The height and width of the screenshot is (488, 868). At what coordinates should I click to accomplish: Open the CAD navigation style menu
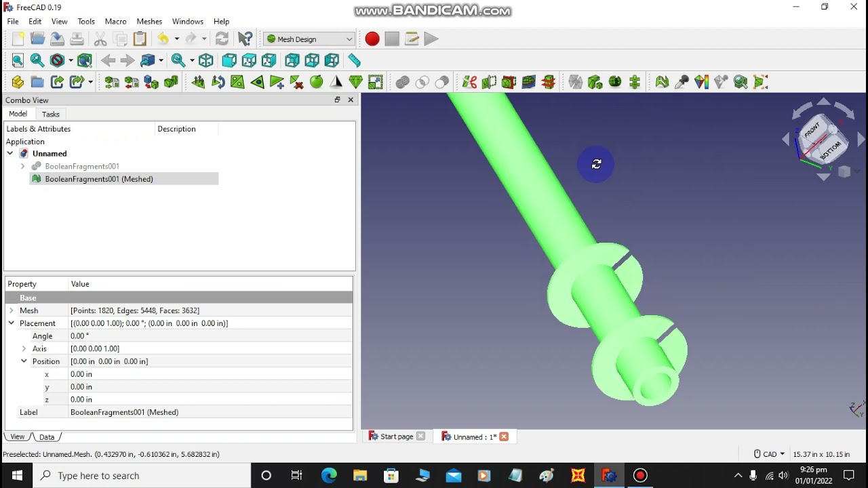[x=769, y=454]
